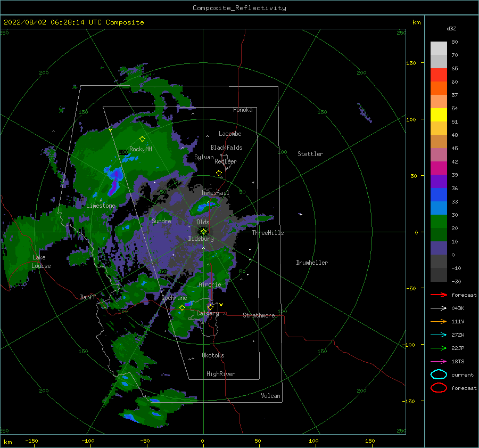Image resolution: width=479 pixels, height=448 pixels.
Task: Pick the green 22JP arrow in legend
Action: [x=439, y=348]
